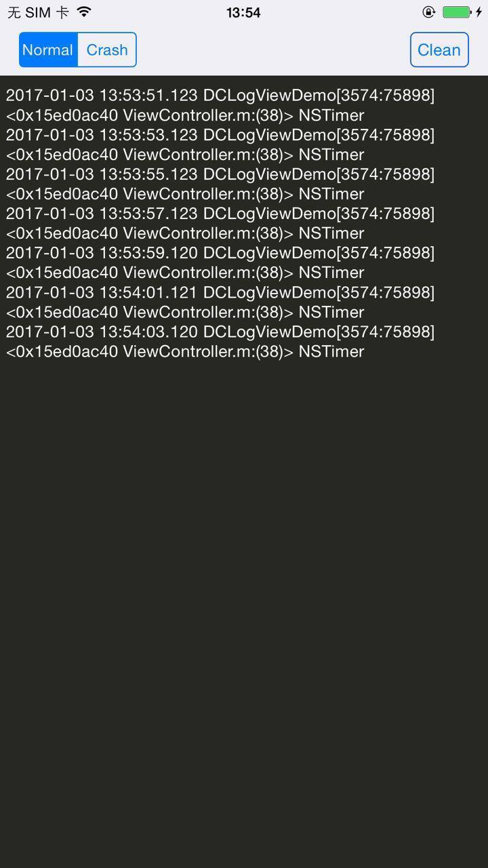Tap the SIM carrier status text
This screenshot has width=488, height=868.
point(38,12)
